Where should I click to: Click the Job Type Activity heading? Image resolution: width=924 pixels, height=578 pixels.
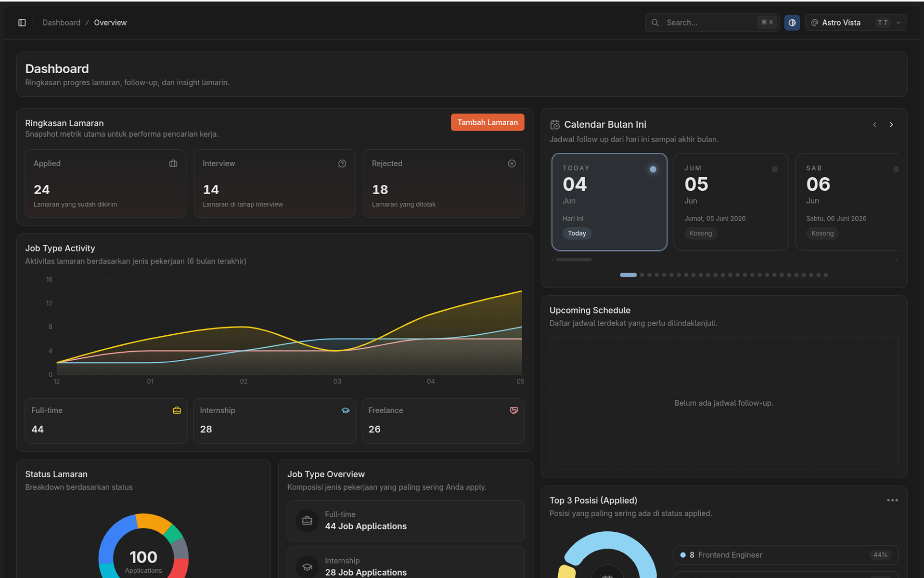60,249
